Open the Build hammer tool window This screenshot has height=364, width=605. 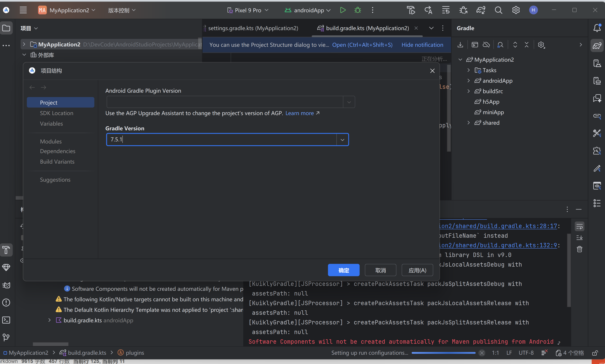[6, 250]
